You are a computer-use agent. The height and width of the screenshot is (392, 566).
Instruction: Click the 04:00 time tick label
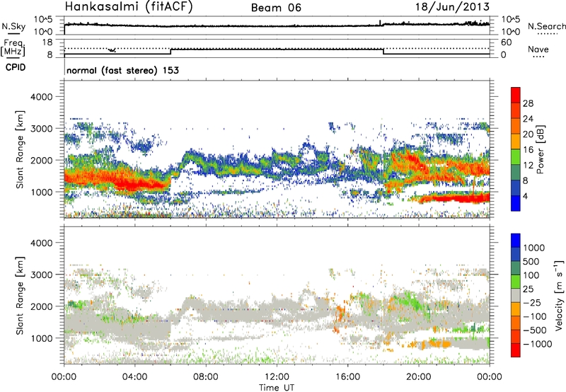pyautogui.click(x=134, y=377)
